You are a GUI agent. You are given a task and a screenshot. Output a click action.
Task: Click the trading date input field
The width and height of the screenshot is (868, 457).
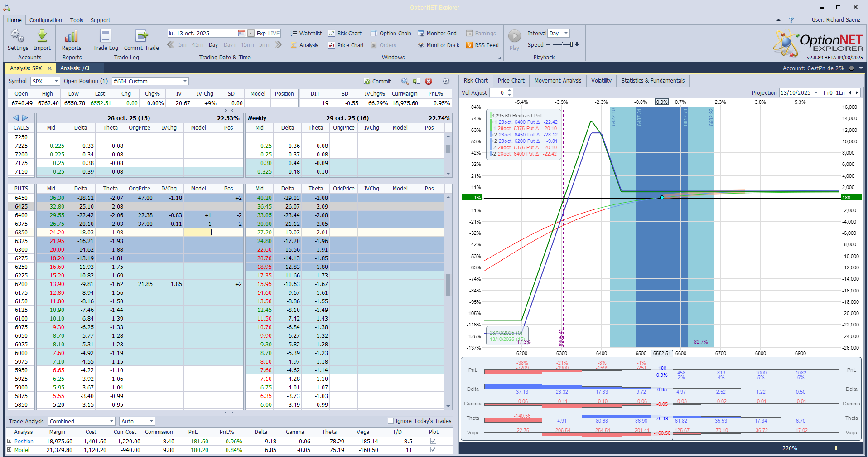(x=203, y=34)
